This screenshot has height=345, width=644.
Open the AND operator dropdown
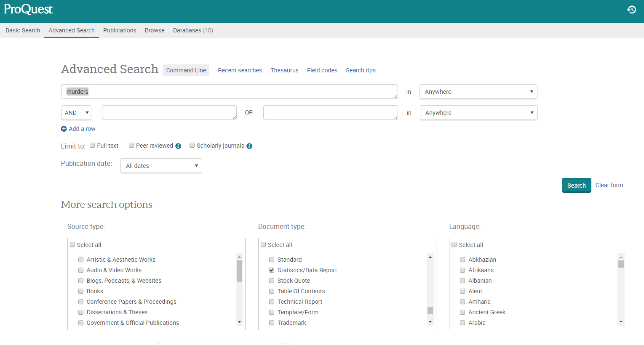(76, 113)
